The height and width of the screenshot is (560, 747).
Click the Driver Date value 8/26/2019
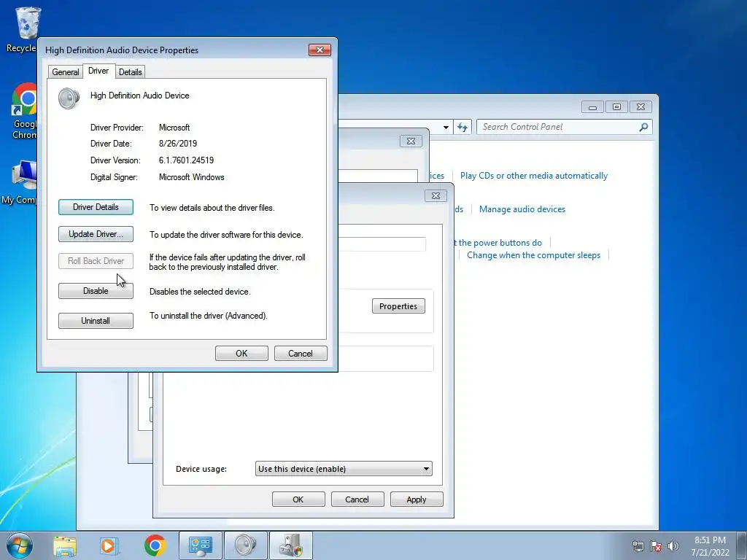click(x=178, y=144)
